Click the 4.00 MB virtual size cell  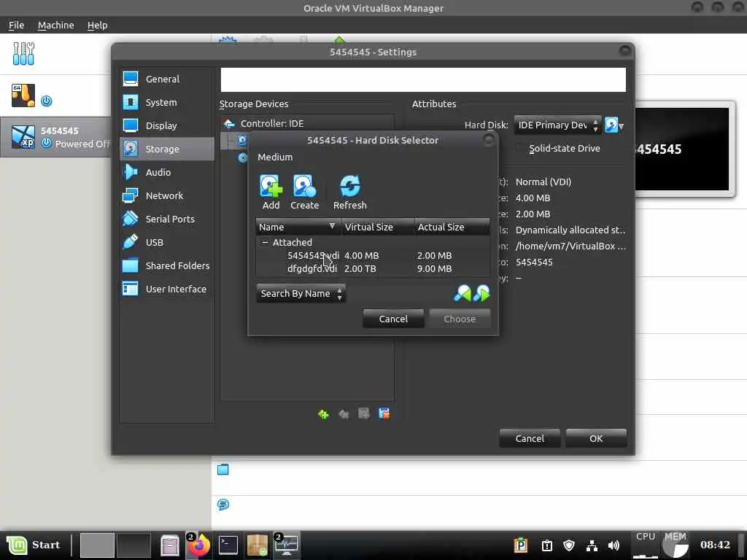(362, 256)
